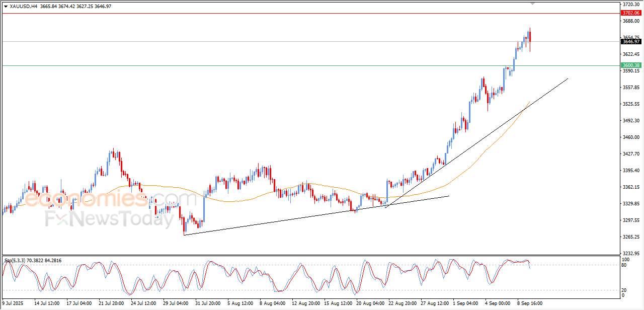Screen dimensions: 644x310
Task: Click the 3460.00 price axis value
Action: pyautogui.click(x=631, y=137)
